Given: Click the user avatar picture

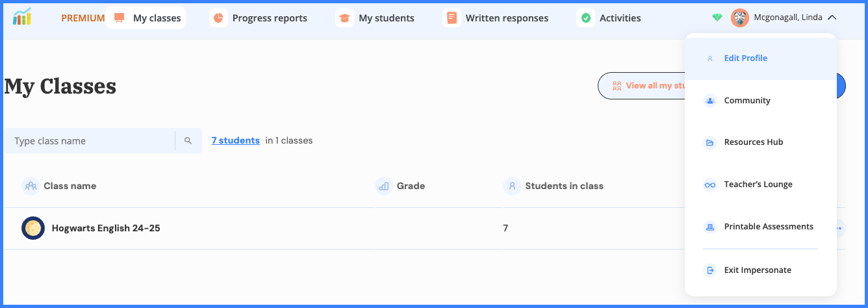Looking at the screenshot, I should click(x=740, y=18).
